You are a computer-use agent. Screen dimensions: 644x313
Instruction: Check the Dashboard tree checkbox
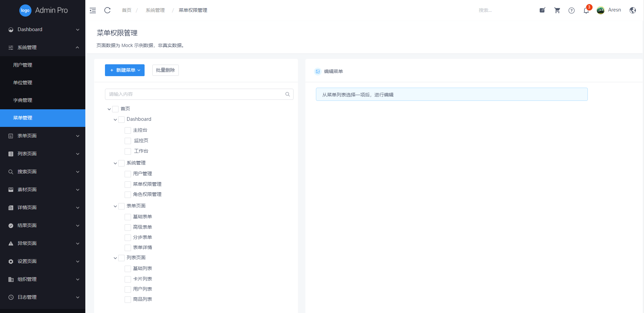pyautogui.click(x=121, y=119)
